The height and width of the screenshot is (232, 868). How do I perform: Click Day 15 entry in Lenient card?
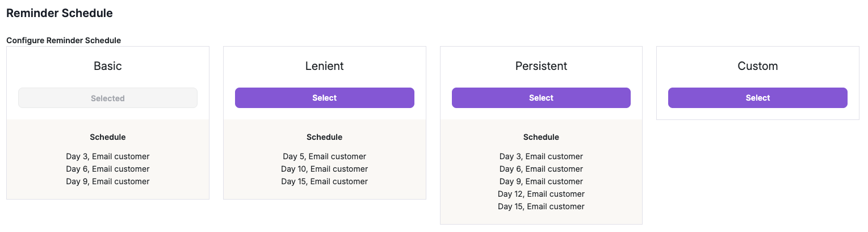click(324, 181)
